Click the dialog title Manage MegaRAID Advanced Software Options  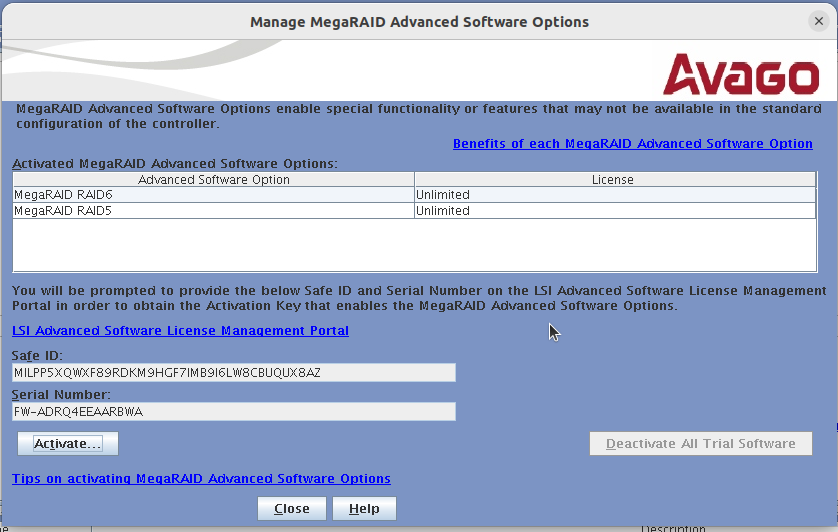tap(420, 22)
